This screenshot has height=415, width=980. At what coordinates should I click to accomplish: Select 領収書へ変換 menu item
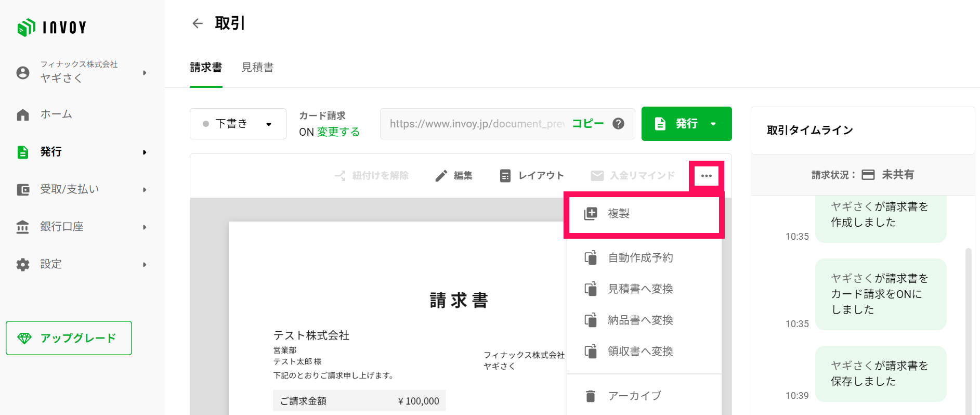pyautogui.click(x=644, y=351)
